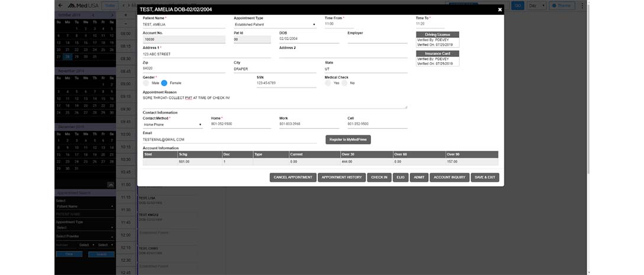The height and width of the screenshot is (275, 644).
Task: Click the Driving License verification header
Action: click(x=438, y=35)
